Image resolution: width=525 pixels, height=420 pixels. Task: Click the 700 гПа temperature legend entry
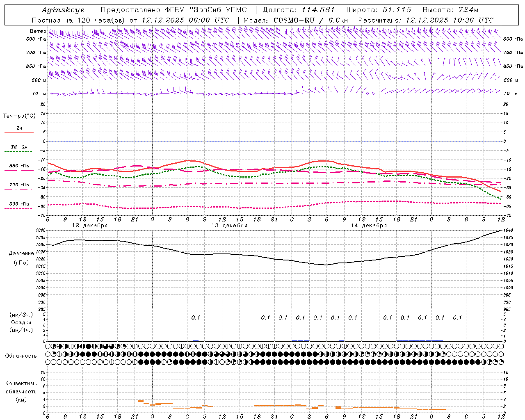(19, 185)
